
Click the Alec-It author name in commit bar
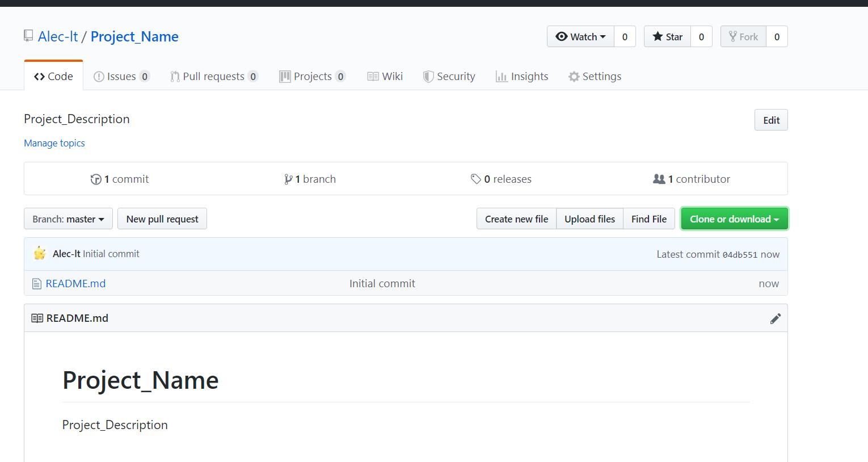pyautogui.click(x=66, y=254)
